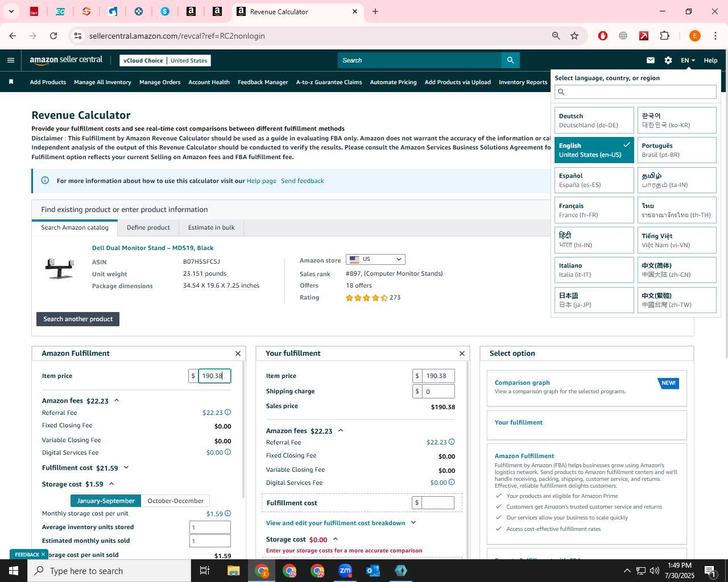Open the mail messages icon
Viewport: 728px width, 582px height.
click(x=651, y=60)
